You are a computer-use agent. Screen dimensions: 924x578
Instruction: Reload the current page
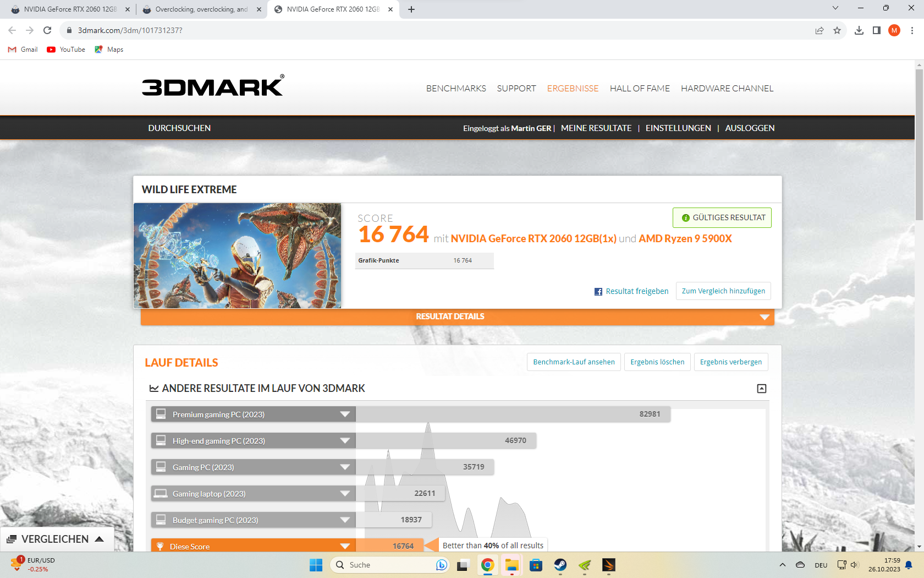[x=47, y=30]
